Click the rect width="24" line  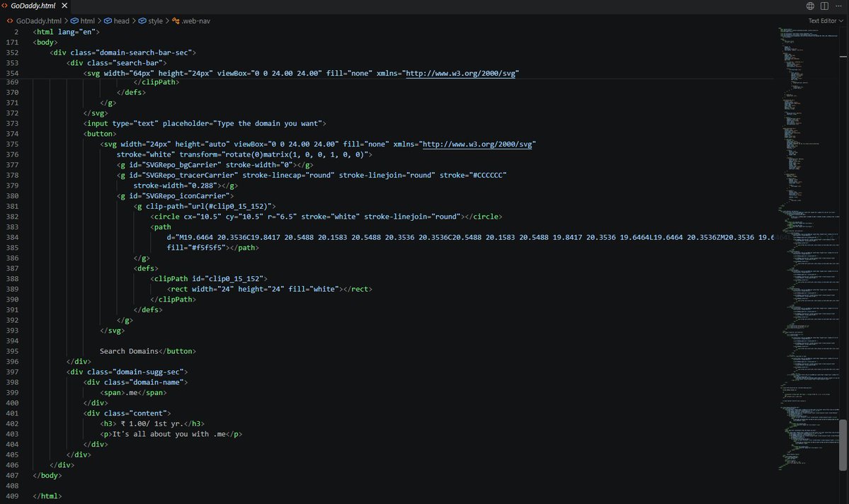pos(270,289)
